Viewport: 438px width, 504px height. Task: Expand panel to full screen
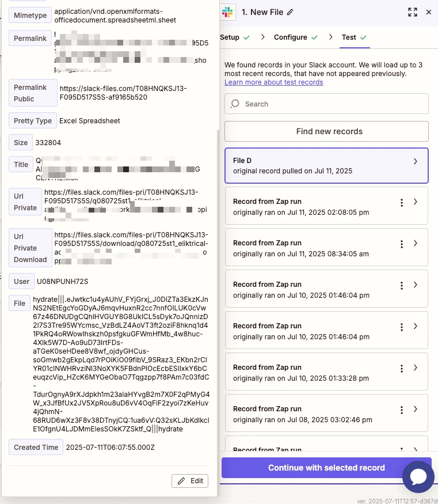click(413, 12)
